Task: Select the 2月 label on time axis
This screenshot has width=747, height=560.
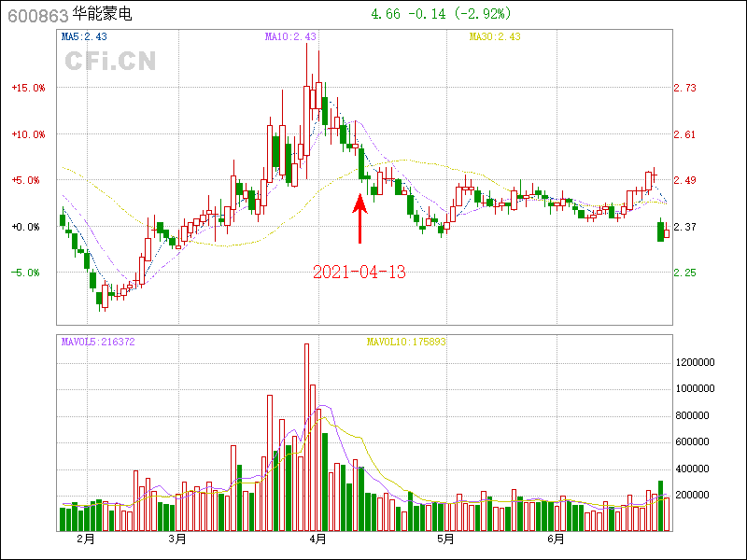Action: [85, 539]
